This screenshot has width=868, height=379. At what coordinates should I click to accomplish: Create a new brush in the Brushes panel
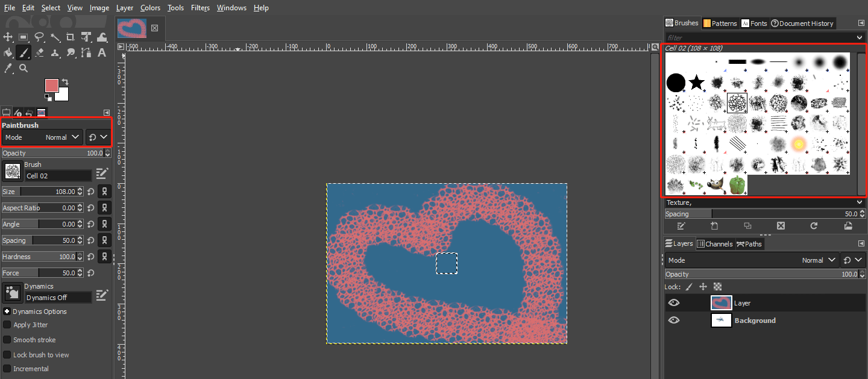(714, 225)
